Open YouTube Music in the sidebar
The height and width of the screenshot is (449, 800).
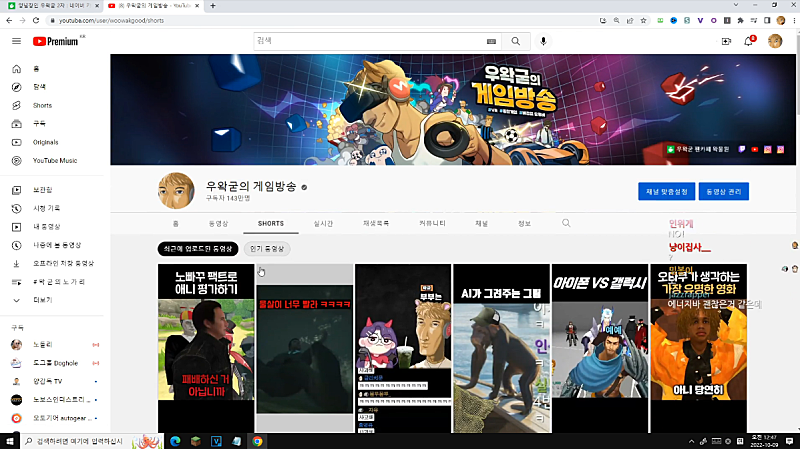tap(54, 160)
